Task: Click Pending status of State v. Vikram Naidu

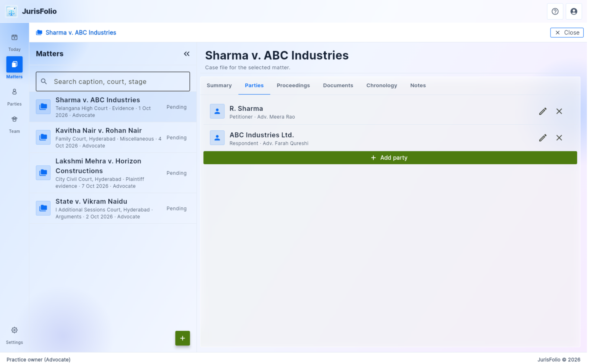Action: click(176, 209)
